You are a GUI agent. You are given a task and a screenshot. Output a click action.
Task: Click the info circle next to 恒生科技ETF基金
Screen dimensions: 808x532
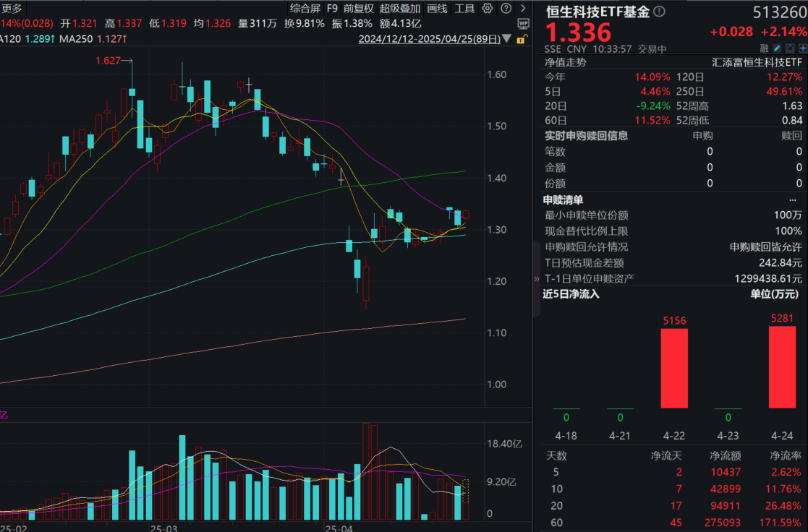(x=658, y=12)
